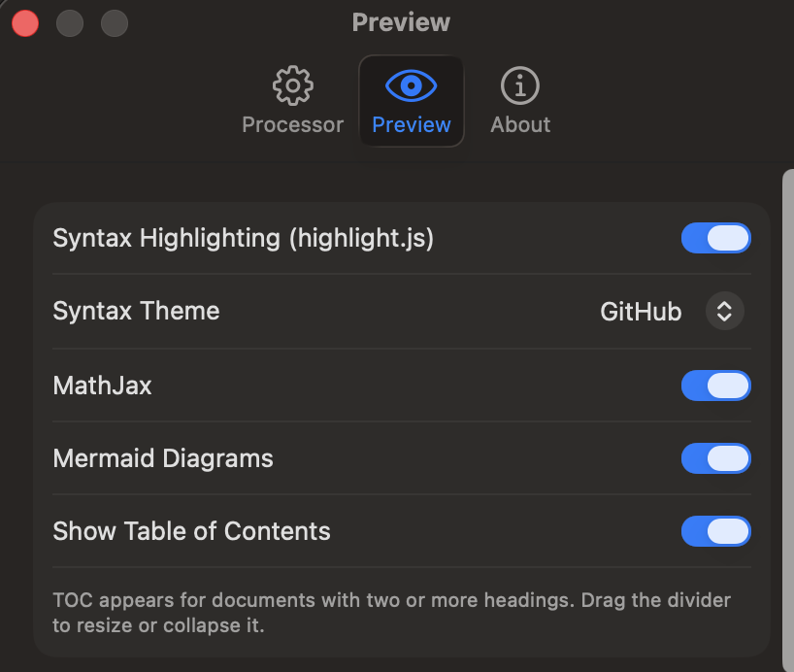Disable Syntax Highlighting (highlight.js) switch
The width and height of the screenshot is (794, 672).
[716, 238]
